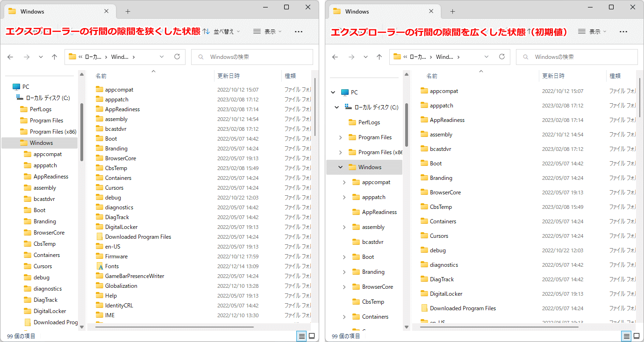Expand assembly in right window tree
Screen dimensions: 644x342
[344, 227]
